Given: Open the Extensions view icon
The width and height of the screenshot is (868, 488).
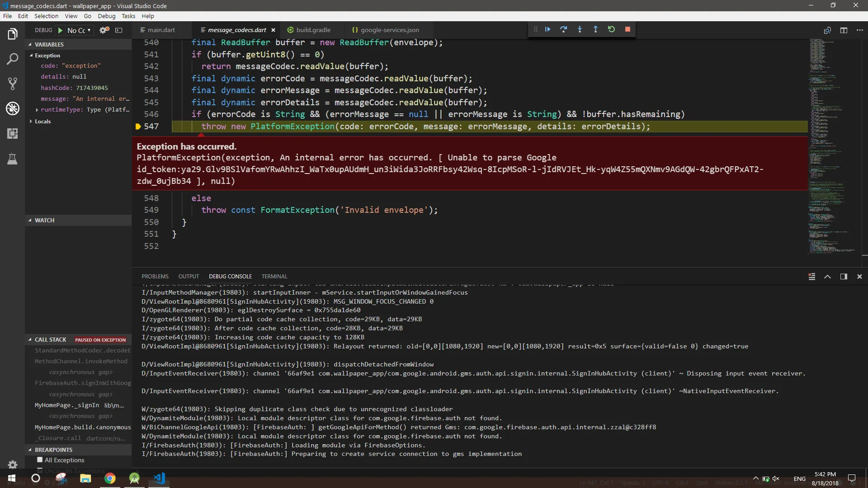Looking at the screenshot, I should click(12, 133).
